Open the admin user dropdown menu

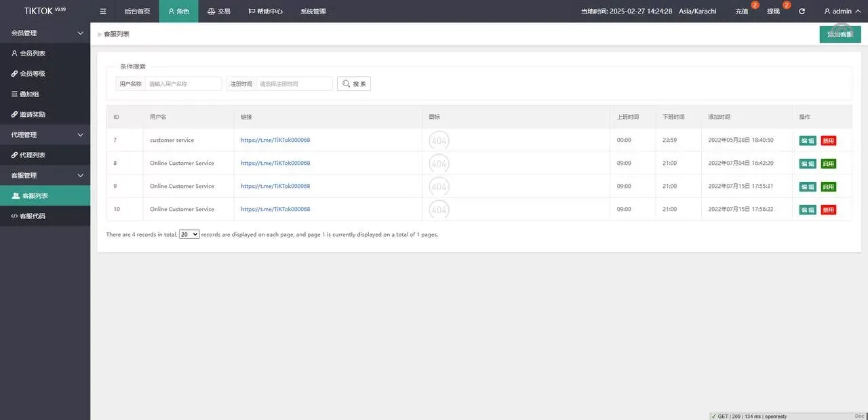coord(842,12)
